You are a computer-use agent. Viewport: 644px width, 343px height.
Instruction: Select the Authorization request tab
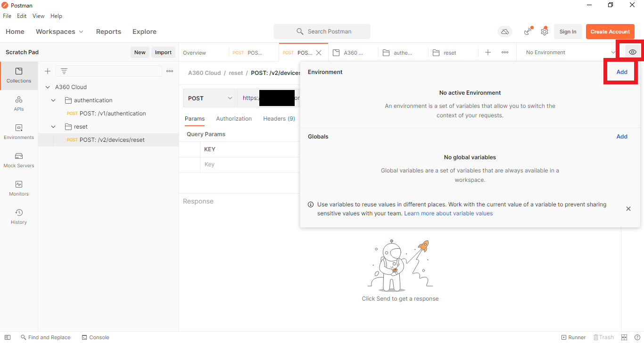click(x=234, y=119)
